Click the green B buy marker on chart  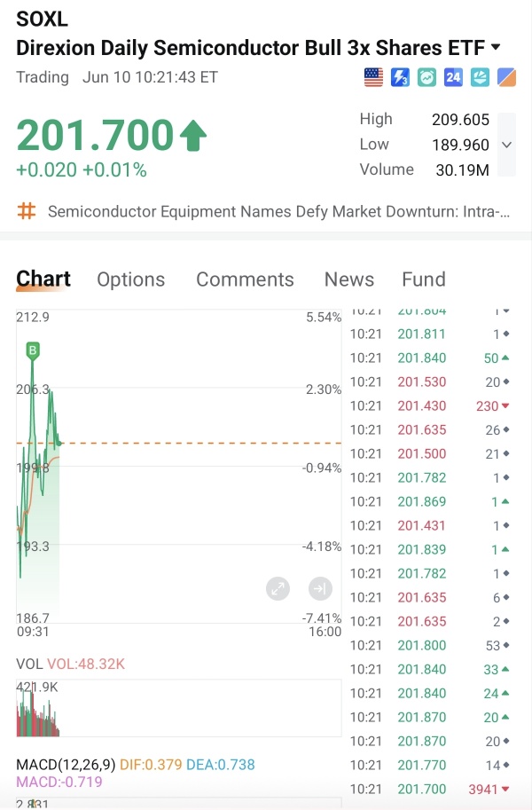coord(33,350)
